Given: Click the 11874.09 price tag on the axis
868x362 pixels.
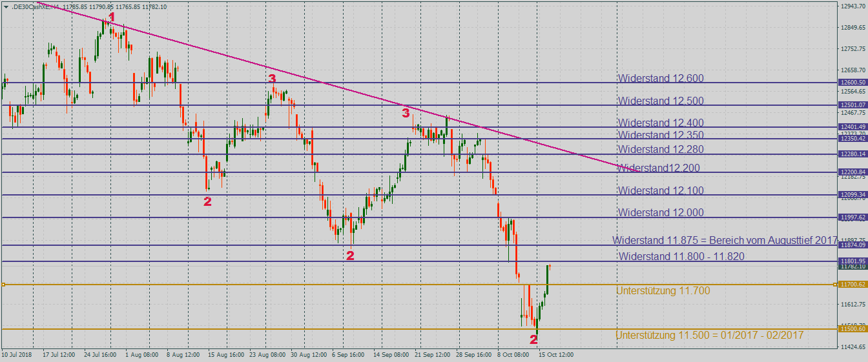Looking at the screenshot, I should click(852, 245).
